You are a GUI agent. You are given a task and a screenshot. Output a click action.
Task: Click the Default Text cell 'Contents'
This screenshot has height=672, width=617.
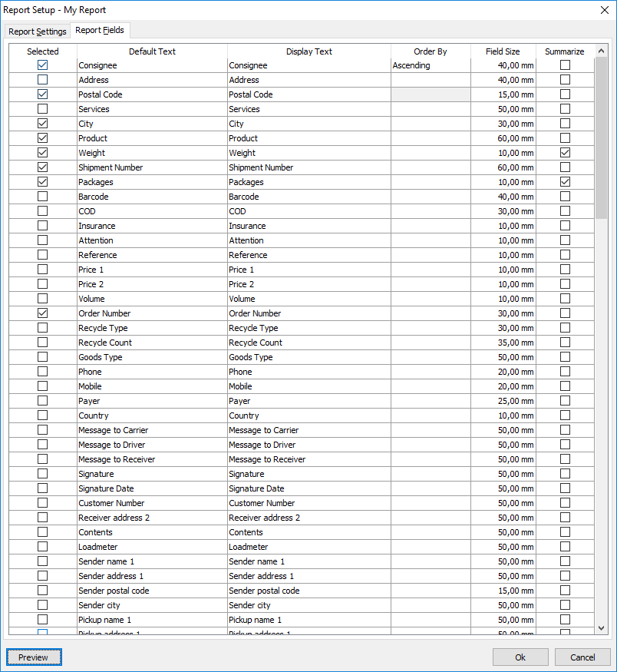[x=153, y=532]
